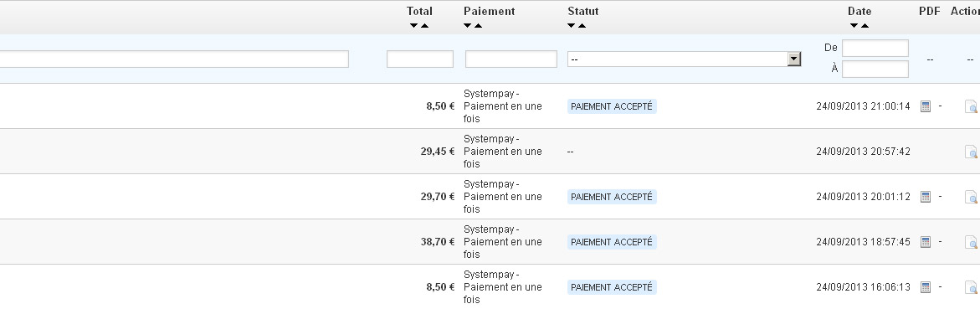Click the 'De' date filter field
This screenshot has width=980, height=309.
(875, 49)
